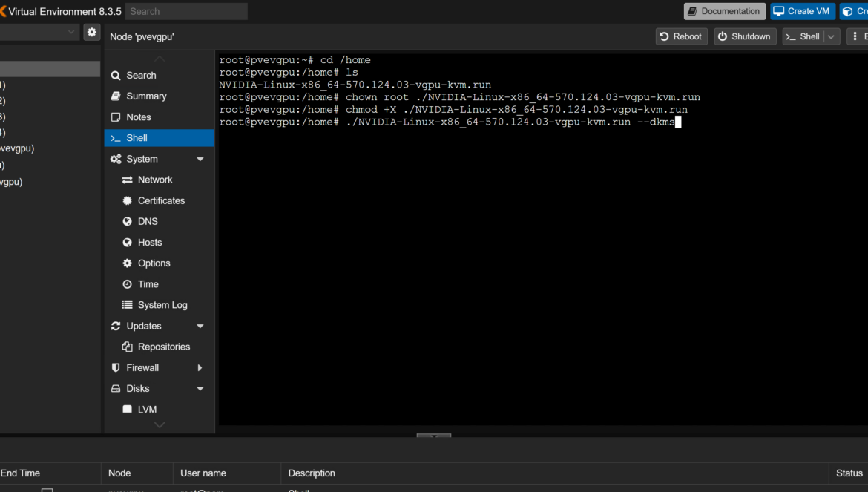Open the LVM menu item
The image size is (868, 492).
point(159,410)
